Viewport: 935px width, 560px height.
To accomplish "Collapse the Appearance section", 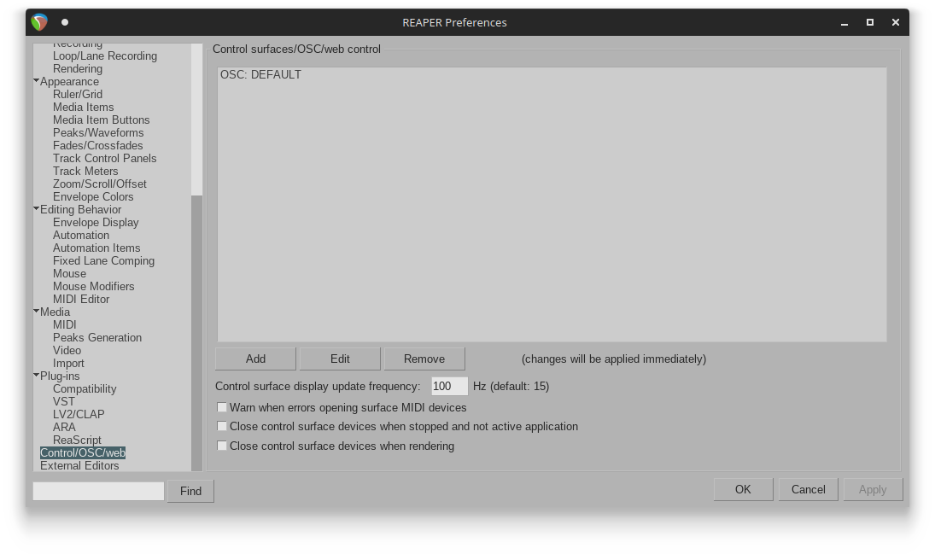I will tap(36, 81).
